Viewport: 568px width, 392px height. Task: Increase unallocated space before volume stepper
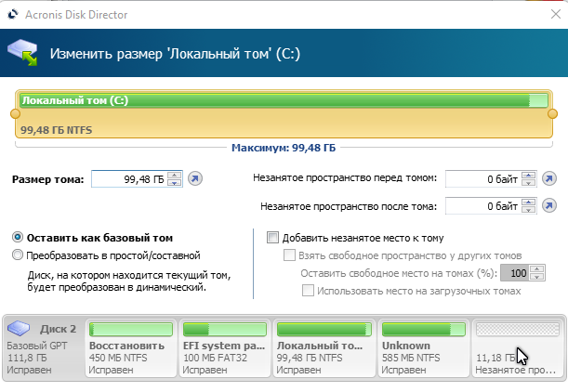click(x=529, y=175)
